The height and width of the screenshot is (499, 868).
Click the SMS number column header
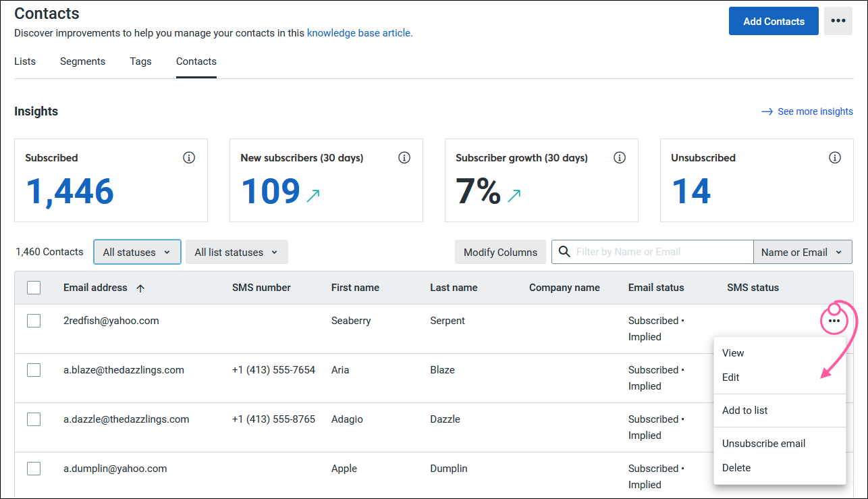coord(261,288)
